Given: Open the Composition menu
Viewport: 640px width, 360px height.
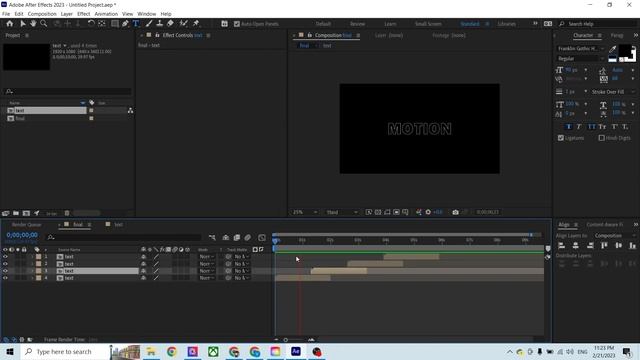Looking at the screenshot, I should pos(42,14).
